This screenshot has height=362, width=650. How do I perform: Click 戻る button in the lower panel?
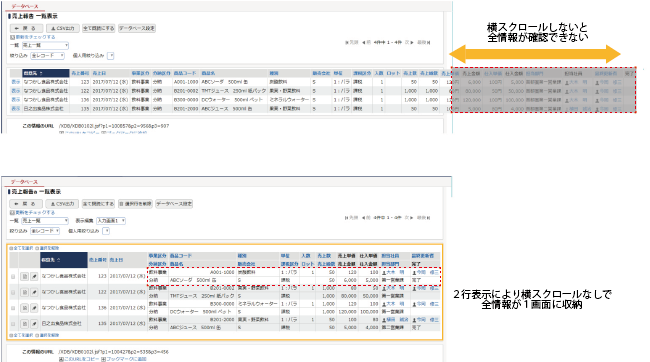26,204
